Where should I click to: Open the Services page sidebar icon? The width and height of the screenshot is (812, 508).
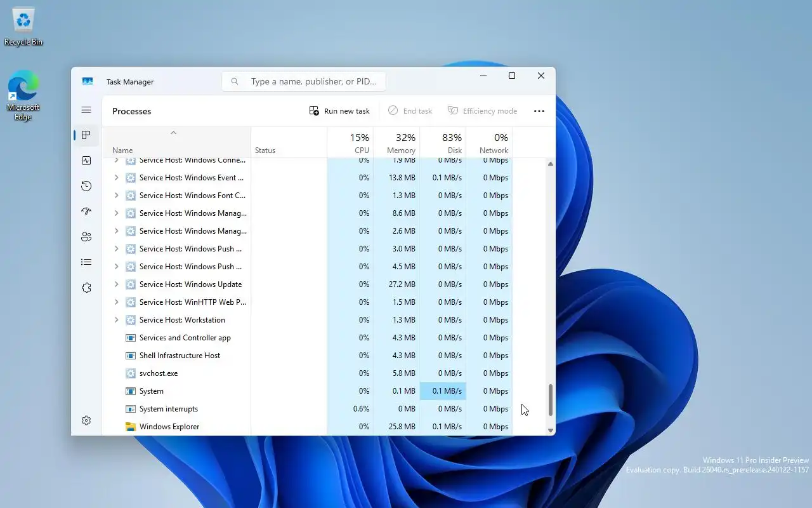pyautogui.click(x=86, y=288)
